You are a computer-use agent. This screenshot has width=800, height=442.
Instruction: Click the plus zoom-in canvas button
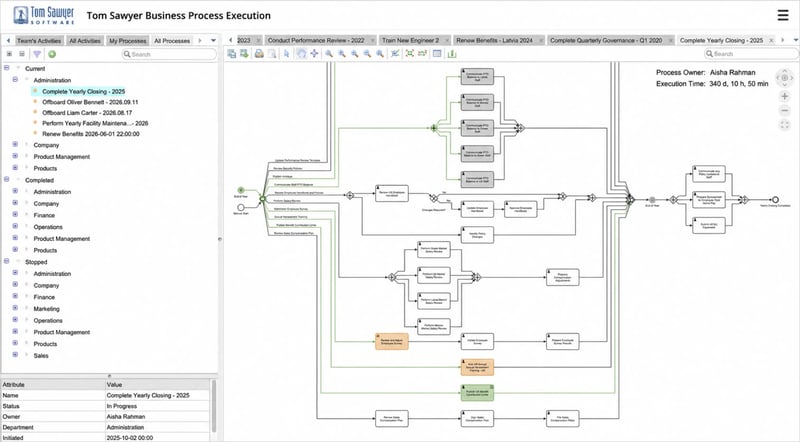(x=785, y=96)
